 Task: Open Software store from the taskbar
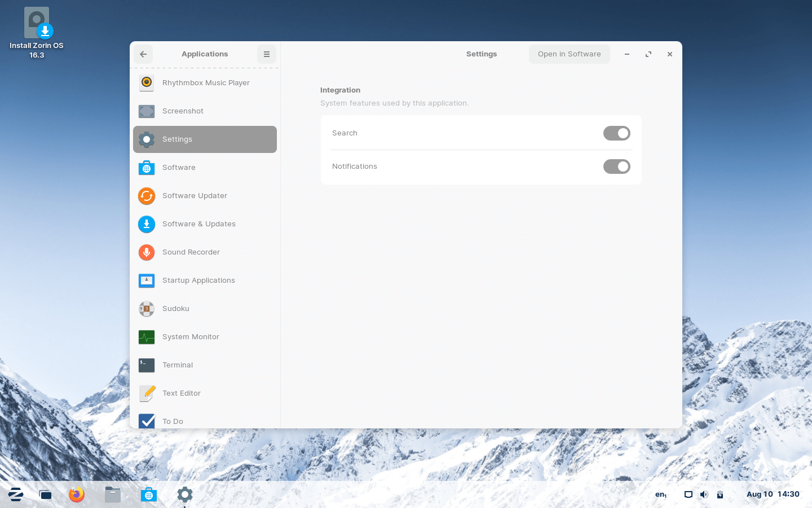[149, 495]
